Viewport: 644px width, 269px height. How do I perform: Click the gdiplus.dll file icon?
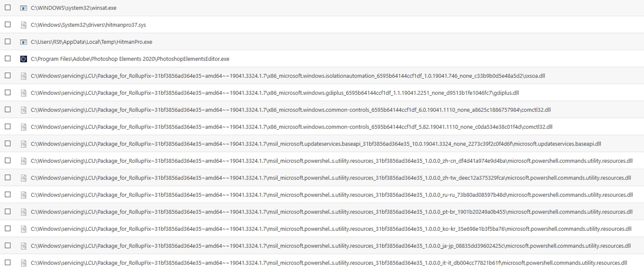tap(23, 93)
